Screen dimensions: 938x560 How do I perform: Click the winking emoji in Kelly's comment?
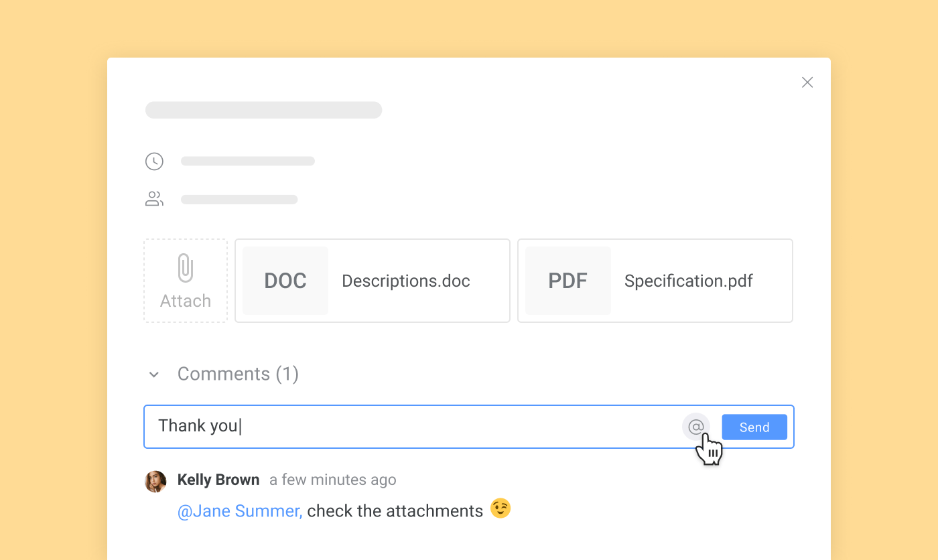point(500,508)
